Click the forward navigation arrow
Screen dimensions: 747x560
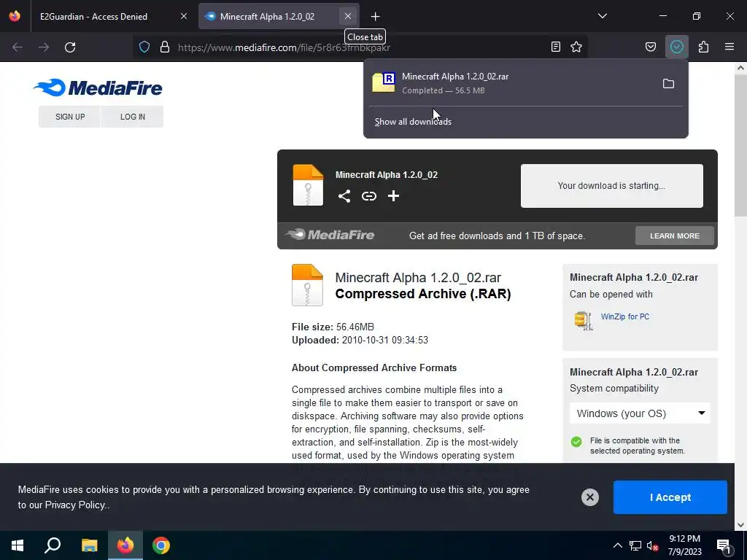point(44,47)
